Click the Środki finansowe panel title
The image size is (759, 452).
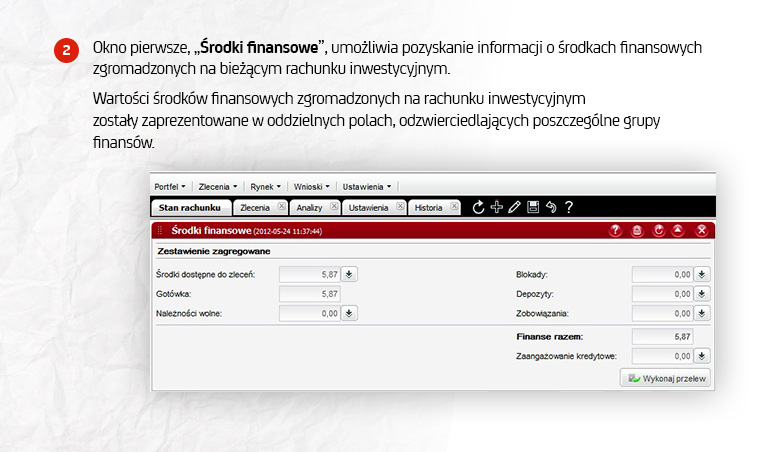pyautogui.click(x=211, y=230)
